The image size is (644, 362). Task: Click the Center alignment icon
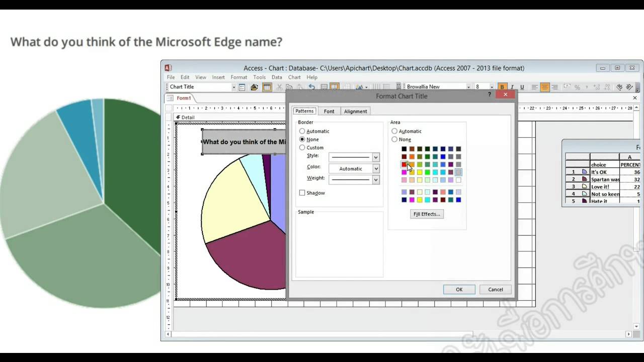coord(545,87)
